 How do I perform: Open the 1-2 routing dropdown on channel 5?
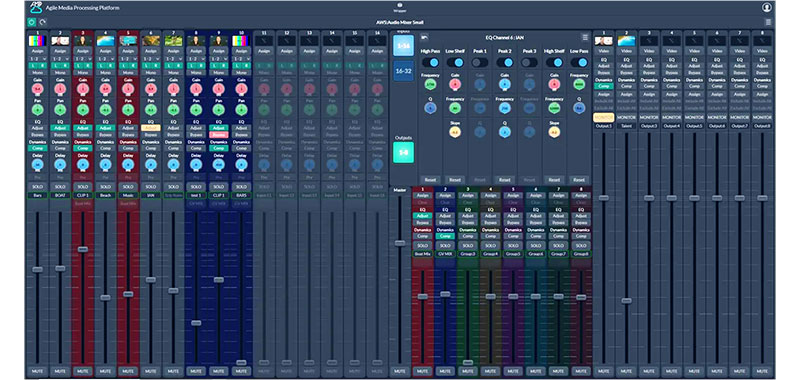(x=128, y=59)
